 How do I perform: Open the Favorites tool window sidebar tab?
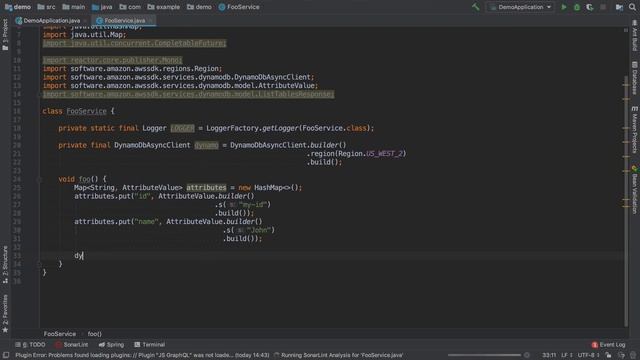point(5,313)
